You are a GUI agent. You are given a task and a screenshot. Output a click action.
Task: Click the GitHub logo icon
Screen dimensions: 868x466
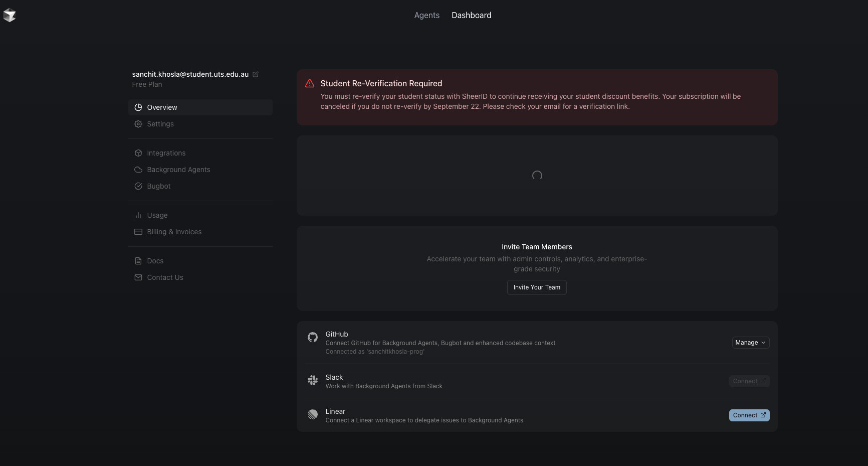313,337
